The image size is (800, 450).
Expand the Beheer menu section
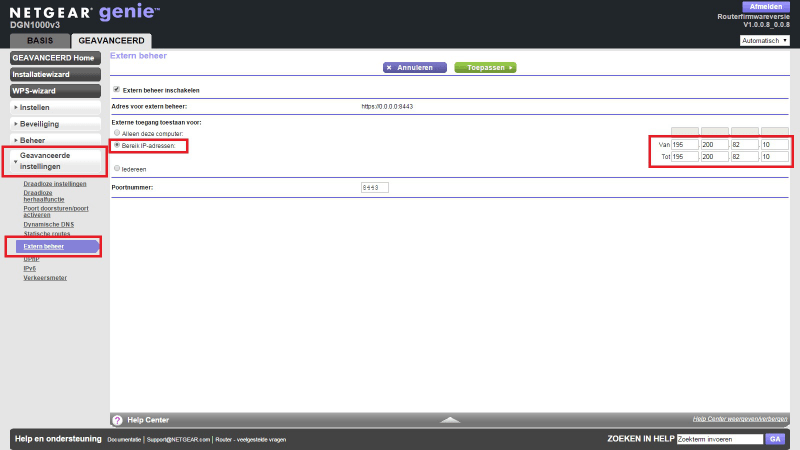point(55,140)
